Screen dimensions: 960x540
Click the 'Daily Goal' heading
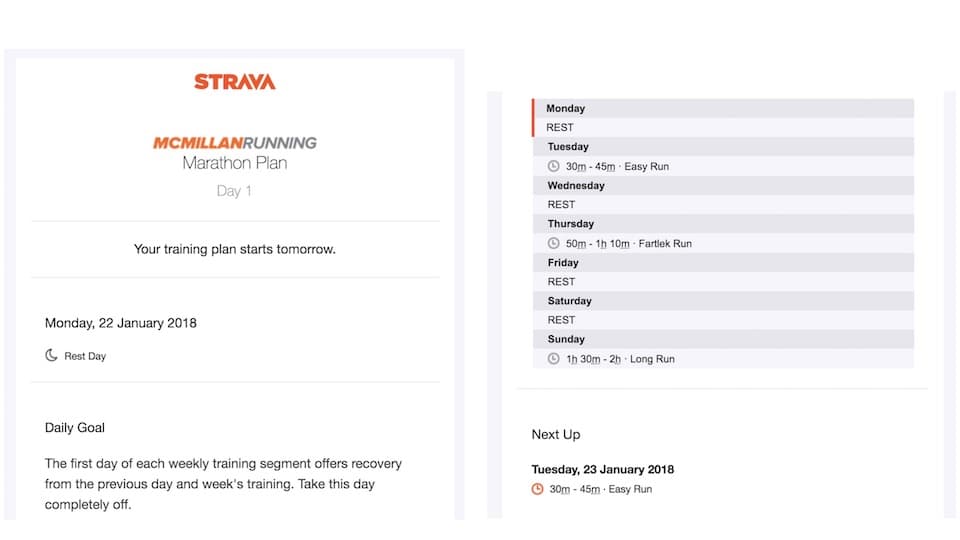[x=75, y=427]
